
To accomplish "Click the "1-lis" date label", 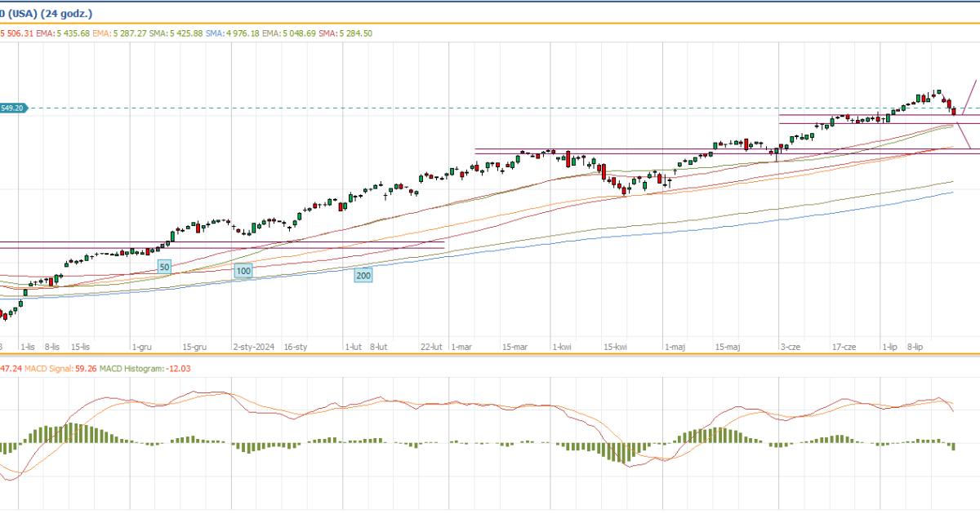I will 28,347.
